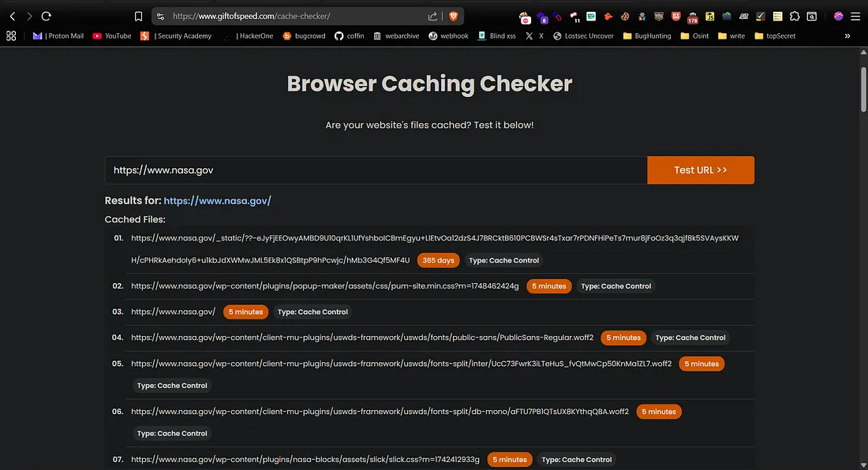This screenshot has height=470, width=868.
Task: Click the Type: Cache Control badge in row 07
Action: pyautogui.click(x=577, y=460)
